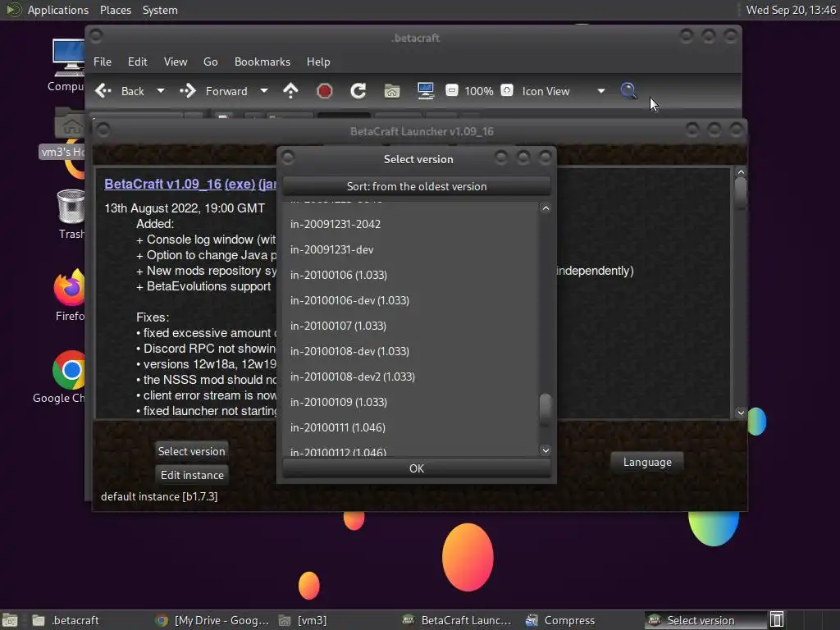Open File menu in .betacraft window
The width and height of the screenshot is (840, 630).
103,62
